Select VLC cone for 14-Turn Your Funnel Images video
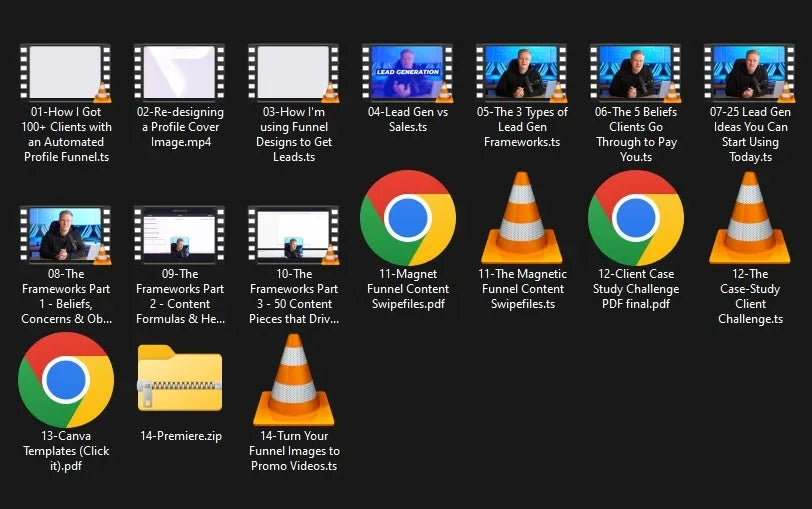Image resolution: width=812 pixels, height=509 pixels. 294,380
